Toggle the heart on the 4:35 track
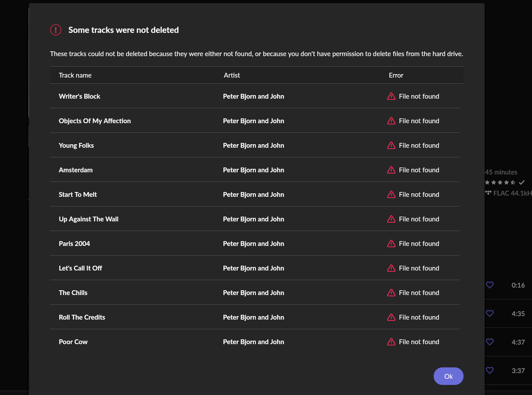The height and width of the screenshot is (395, 532). point(490,313)
